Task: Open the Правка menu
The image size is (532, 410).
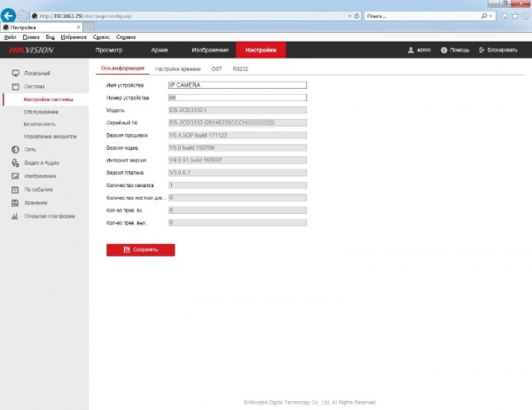Action: (31, 37)
